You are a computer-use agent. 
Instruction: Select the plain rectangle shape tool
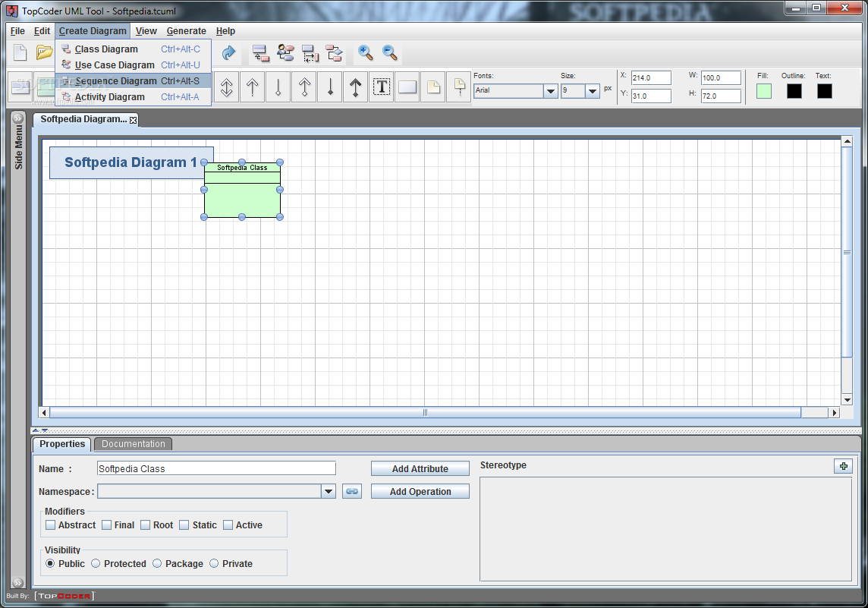click(407, 87)
